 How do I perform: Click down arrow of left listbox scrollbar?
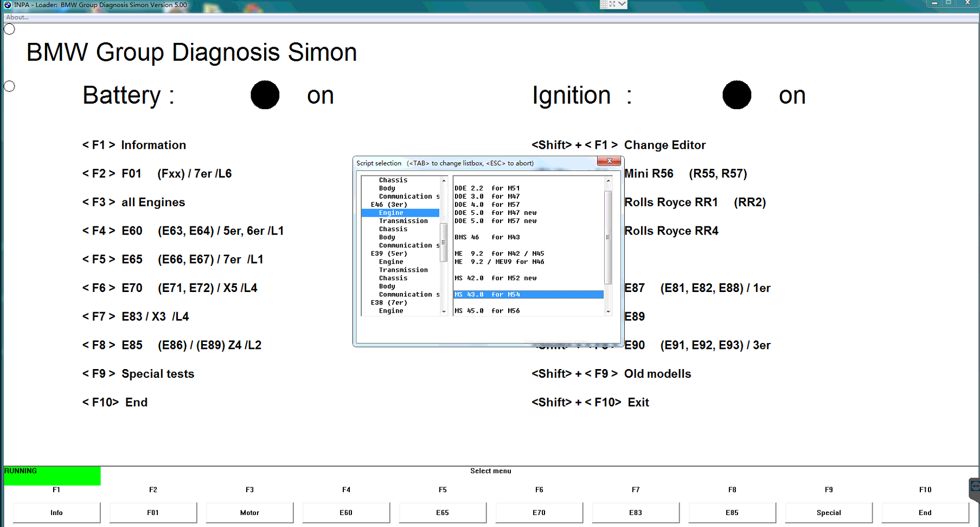click(x=444, y=312)
